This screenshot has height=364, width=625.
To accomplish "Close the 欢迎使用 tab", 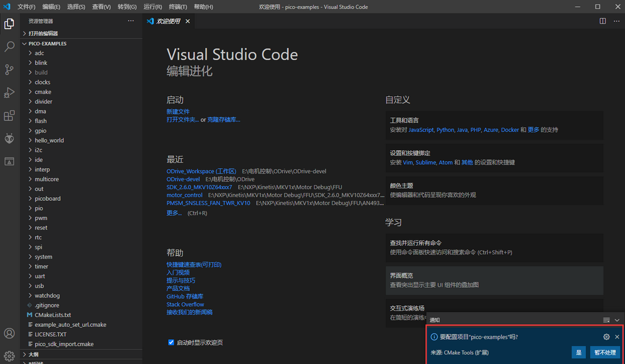I will pos(188,21).
